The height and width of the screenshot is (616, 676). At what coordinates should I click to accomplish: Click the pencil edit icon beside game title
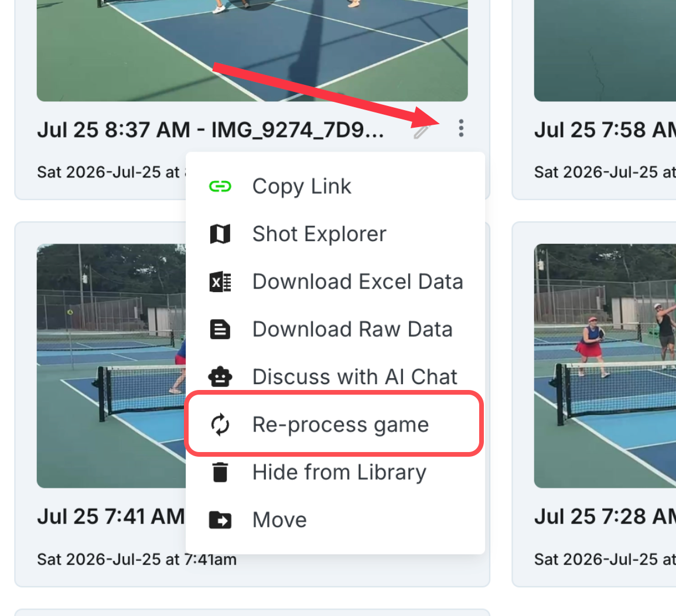(421, 131)
